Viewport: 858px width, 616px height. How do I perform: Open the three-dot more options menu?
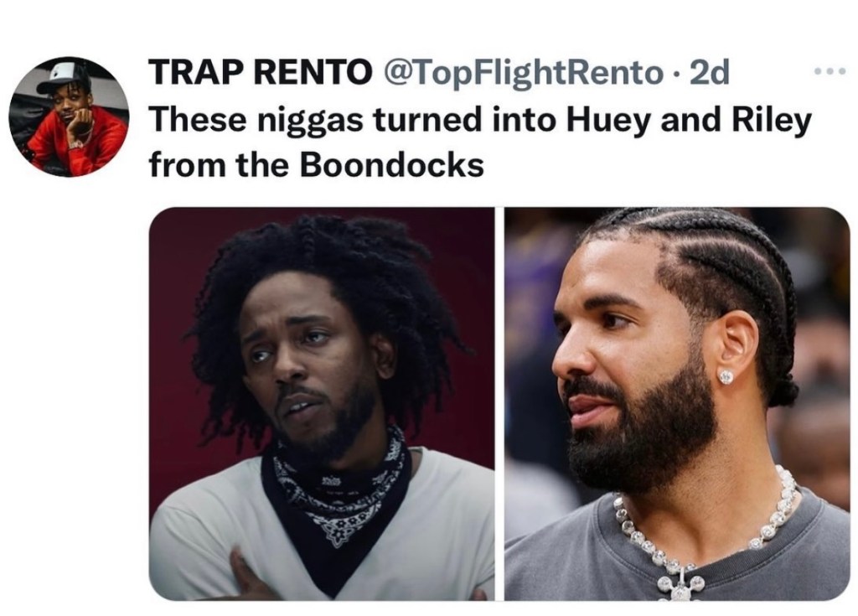click(830, 70)
